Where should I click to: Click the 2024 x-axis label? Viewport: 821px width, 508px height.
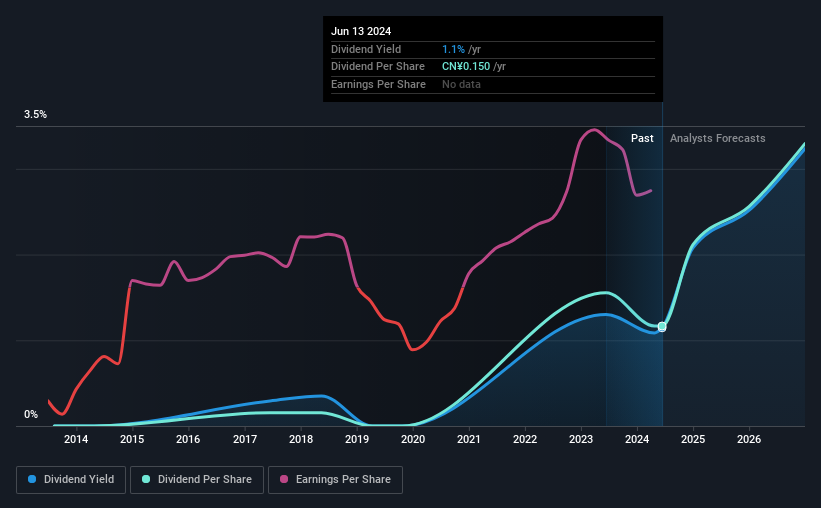point(637,439)
